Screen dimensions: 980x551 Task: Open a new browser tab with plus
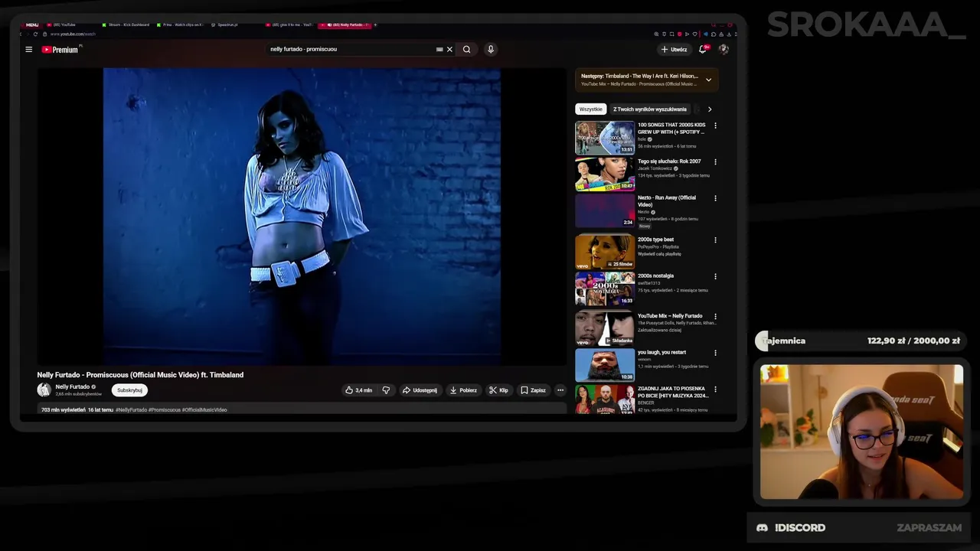click(x=375, y=24)
